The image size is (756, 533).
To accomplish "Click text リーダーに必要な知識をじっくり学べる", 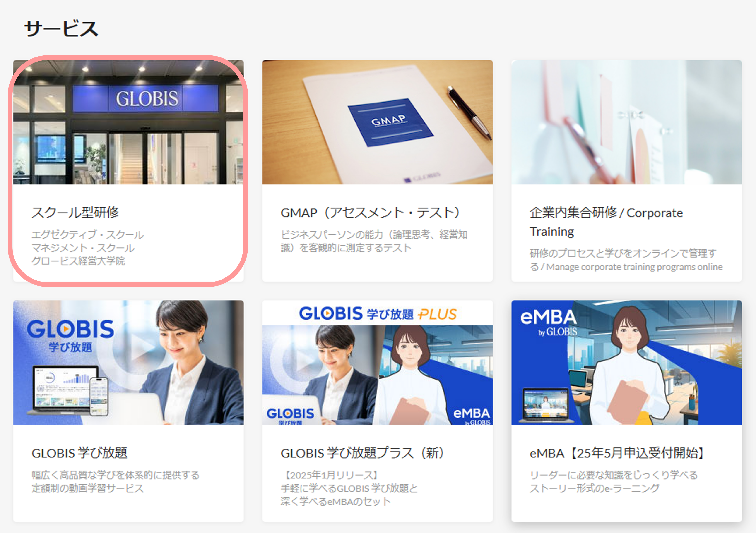I will (614, 475).
